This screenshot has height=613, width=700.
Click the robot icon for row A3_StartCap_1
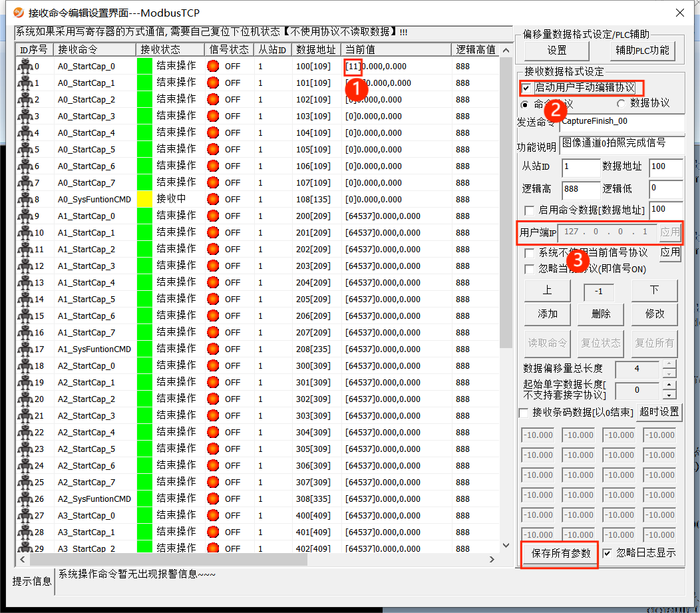click(x=25, y=532)
